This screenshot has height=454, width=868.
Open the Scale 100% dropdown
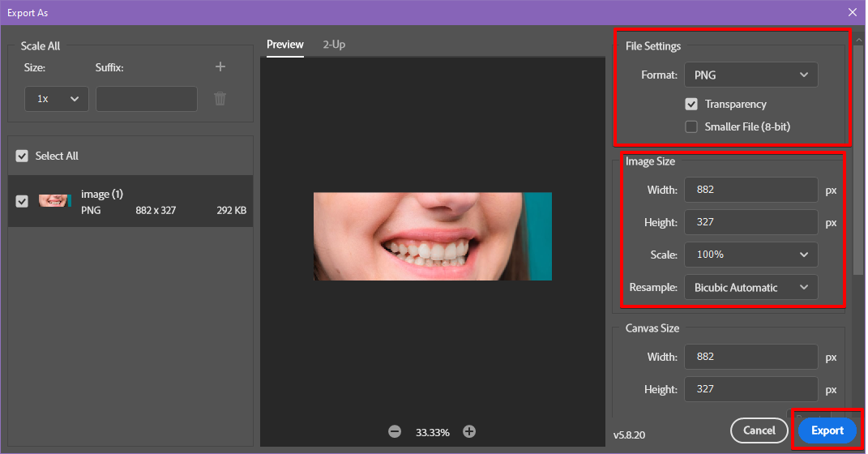[x=751, y=255]
